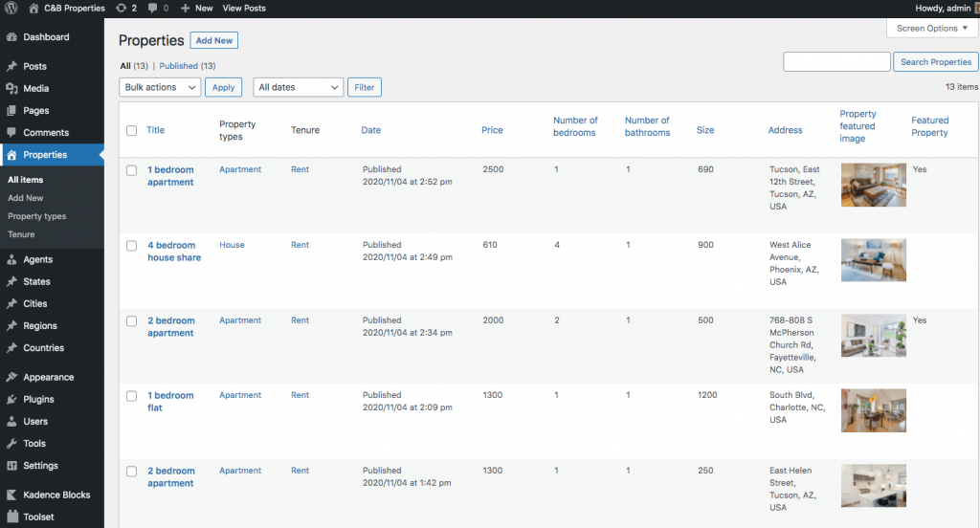
Task: Click the Regions pin icon
Action: coord(11,325)
